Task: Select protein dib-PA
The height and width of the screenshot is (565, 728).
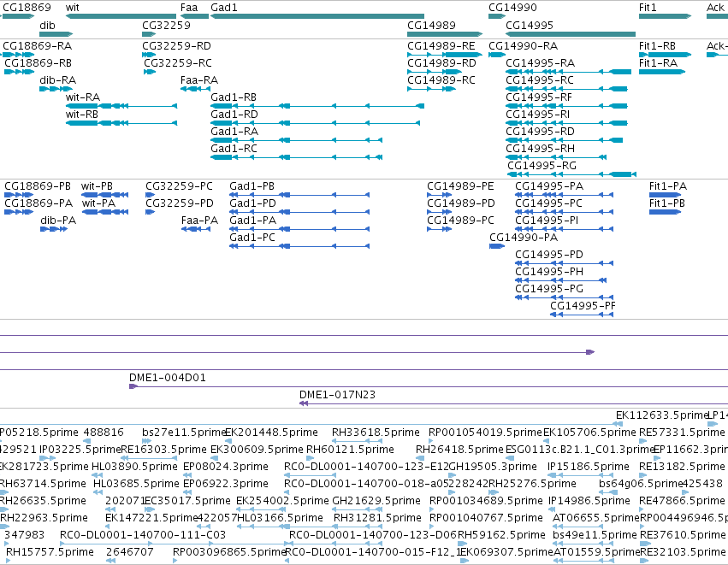Action: (54, 230)
